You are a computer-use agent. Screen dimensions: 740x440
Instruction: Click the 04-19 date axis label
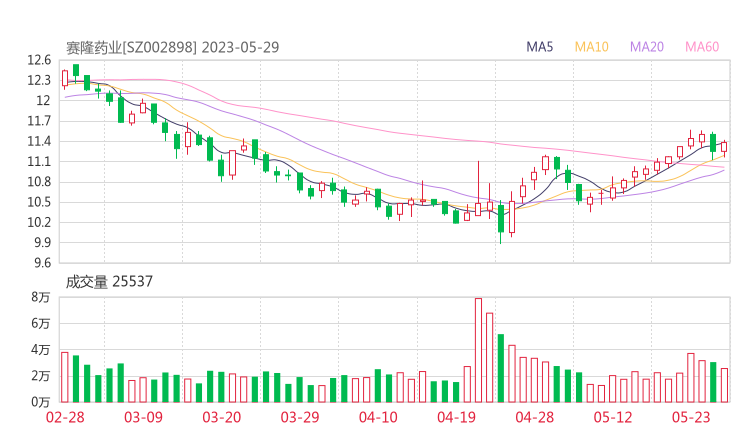point(456,417)
